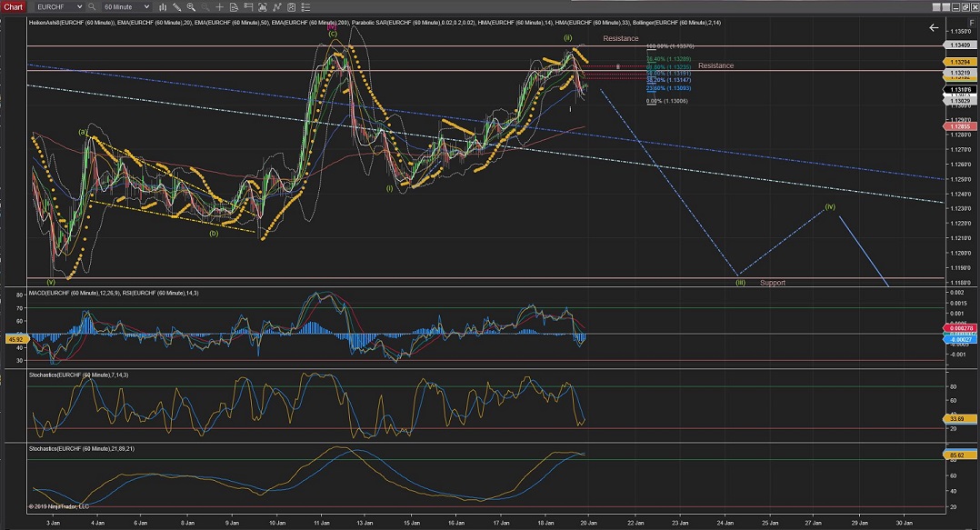Select the Support horizontal line label
Image resolution: width=980 pixels, height=530 pixels.
773,283
